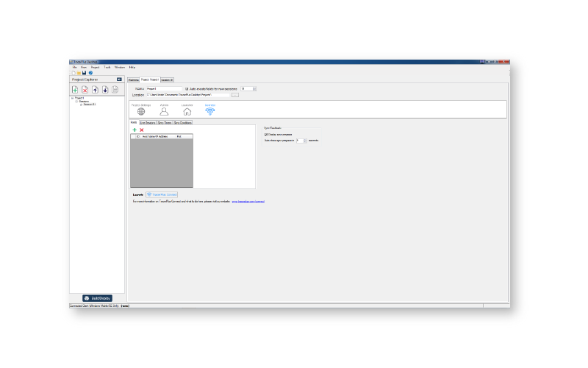Switch to the Project: Project1 tab
588x368 pixels.
point(150,79)
